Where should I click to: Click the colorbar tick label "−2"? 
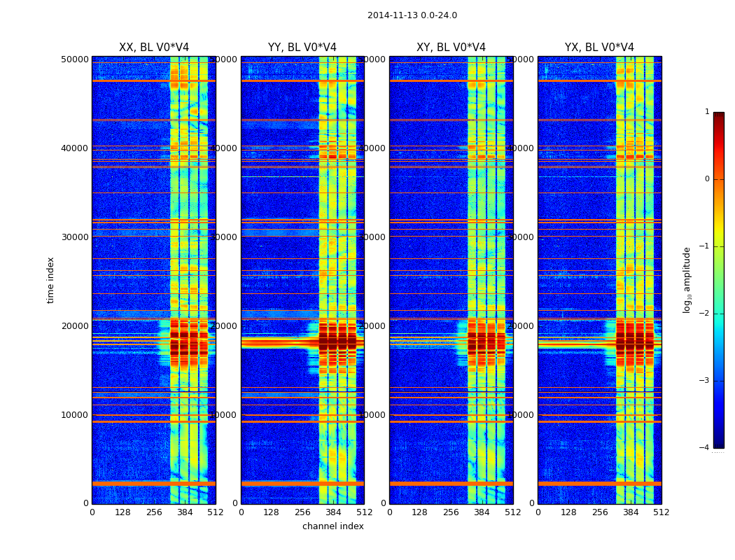705,314
